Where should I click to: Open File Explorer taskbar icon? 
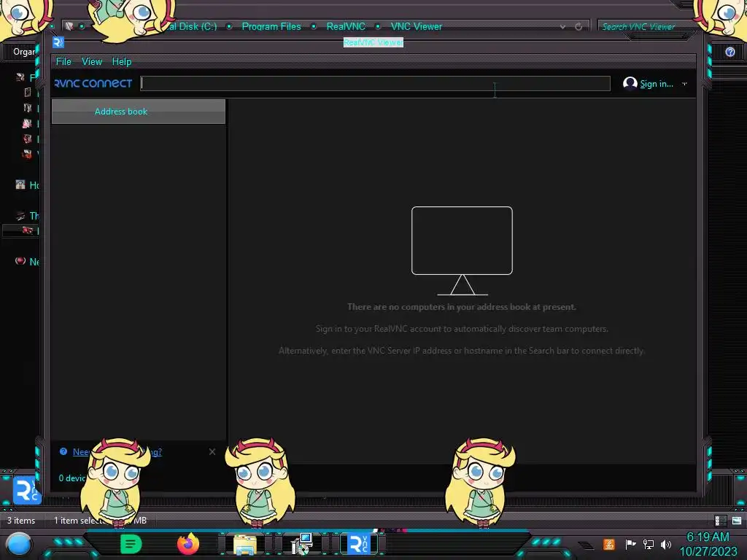click(x=245, y=544)
